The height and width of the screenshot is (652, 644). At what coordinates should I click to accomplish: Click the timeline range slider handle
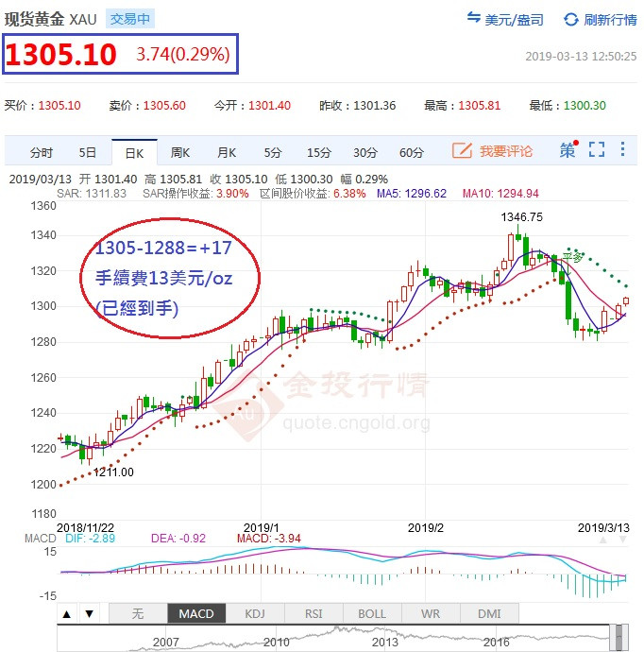click(x=619, y=638)
